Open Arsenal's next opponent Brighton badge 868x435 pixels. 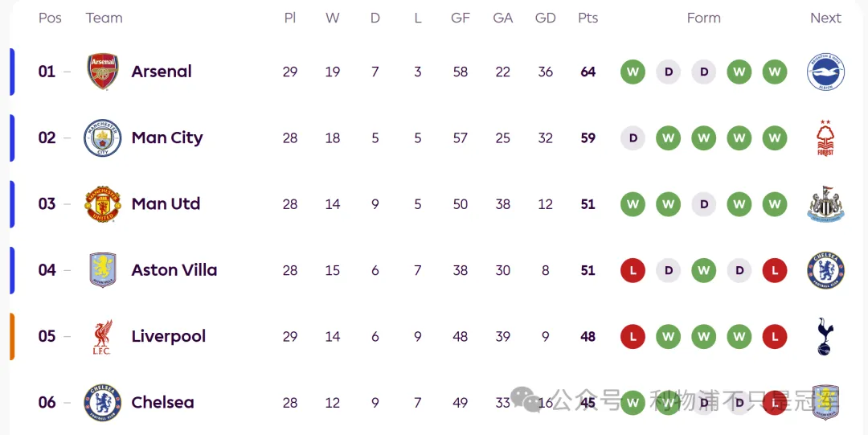tap(825, 72)
